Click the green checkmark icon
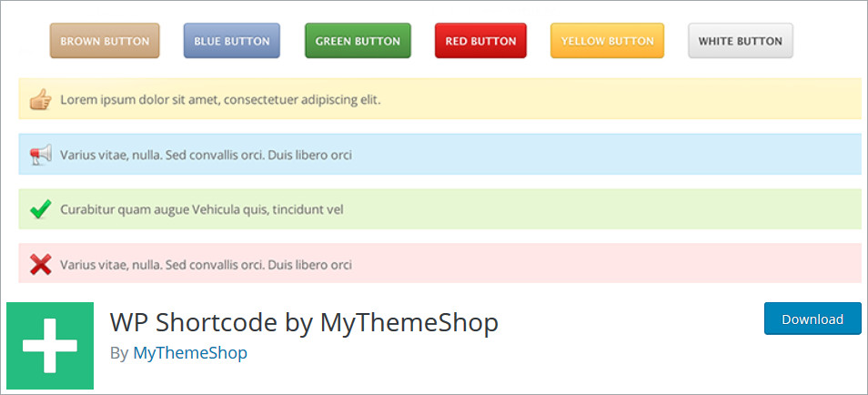The height and width of the screenshot is (395, 868). pos(40,210)
